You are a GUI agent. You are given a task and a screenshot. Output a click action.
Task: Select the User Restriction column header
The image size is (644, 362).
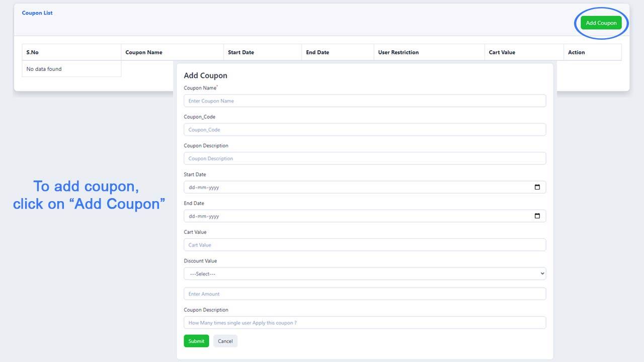point(398,52)
